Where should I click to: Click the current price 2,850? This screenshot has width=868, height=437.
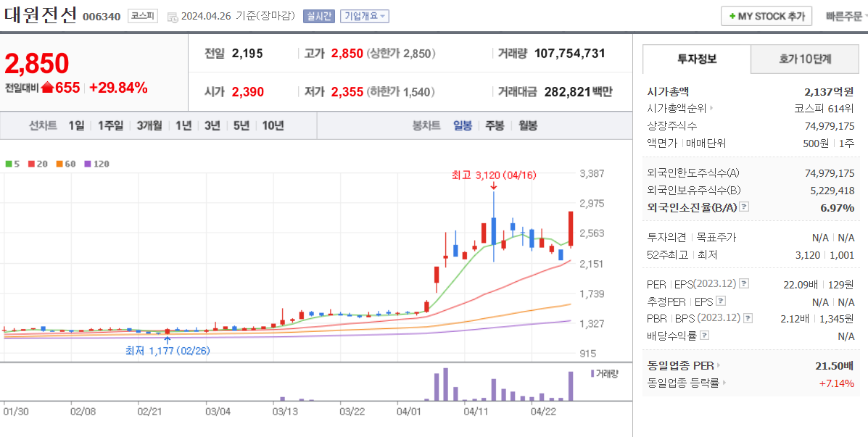[36, 64]
